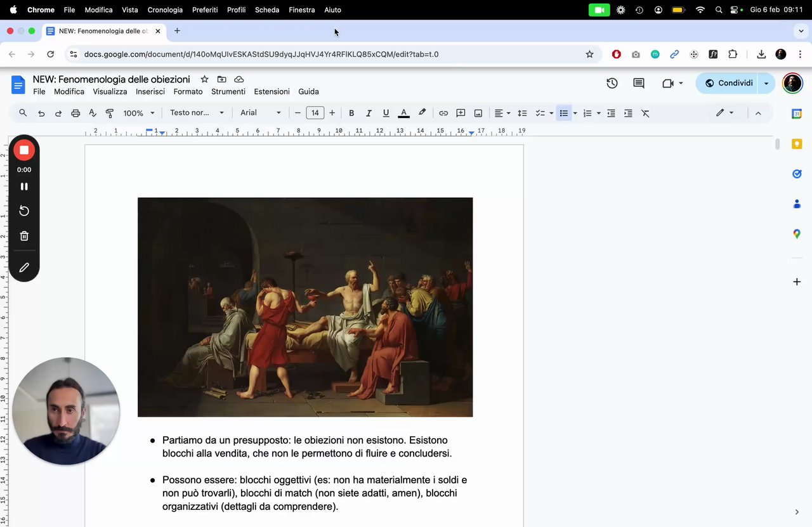Click the search menus magnifier in the Docs toolbar
Screen dimensions: 812x527
coord(23,113)
